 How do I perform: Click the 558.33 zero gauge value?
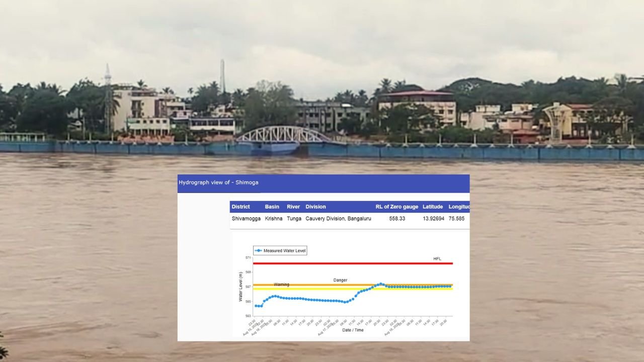(x=397, y=219)
